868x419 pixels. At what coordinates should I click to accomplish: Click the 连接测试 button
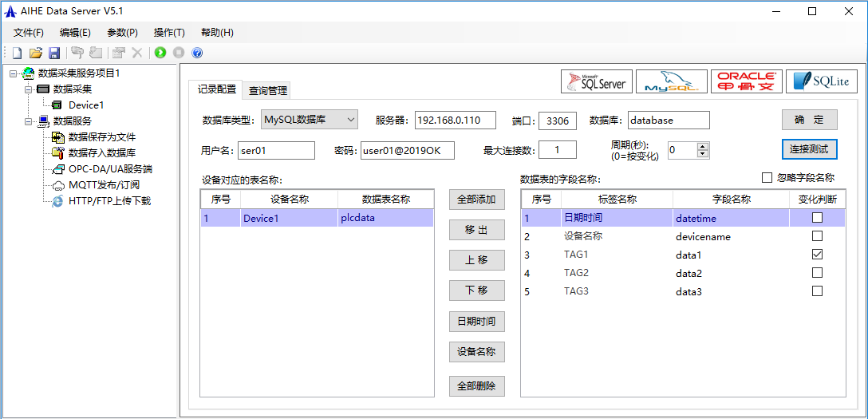coord(809,149)
